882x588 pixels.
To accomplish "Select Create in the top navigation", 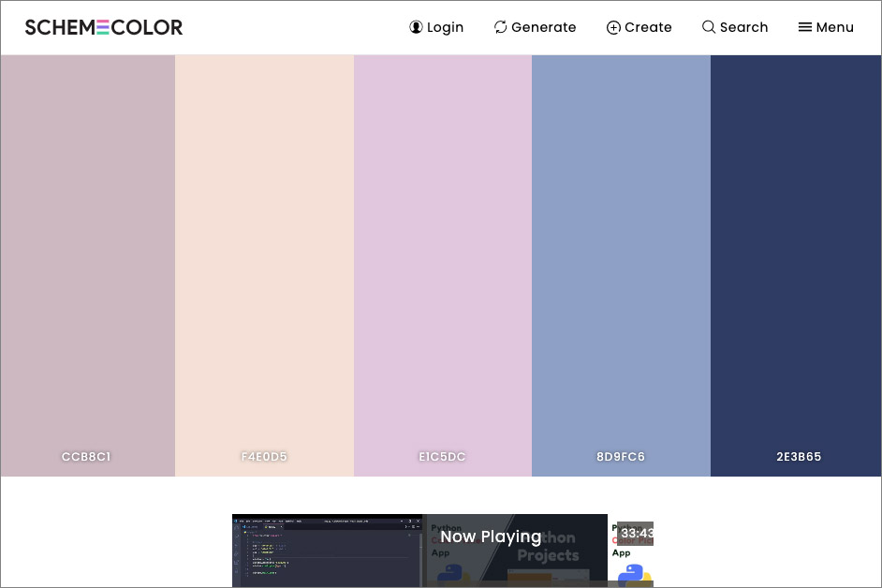I will 648,27.
